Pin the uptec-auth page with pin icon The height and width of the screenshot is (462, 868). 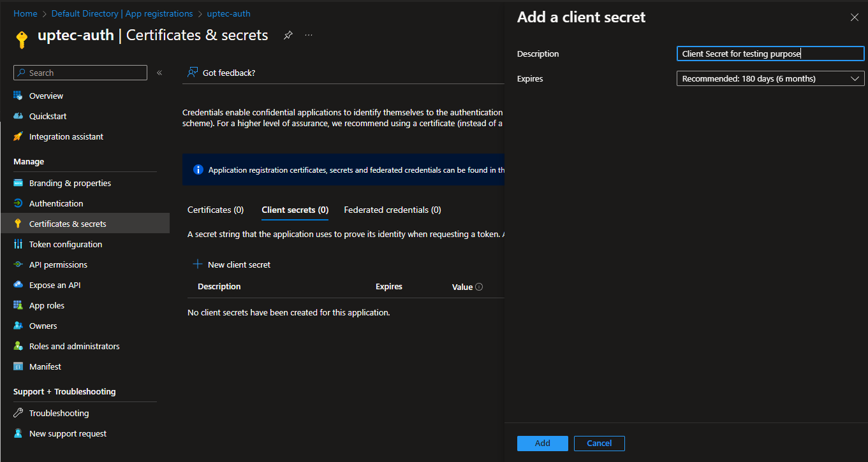(x=288, y=35)
